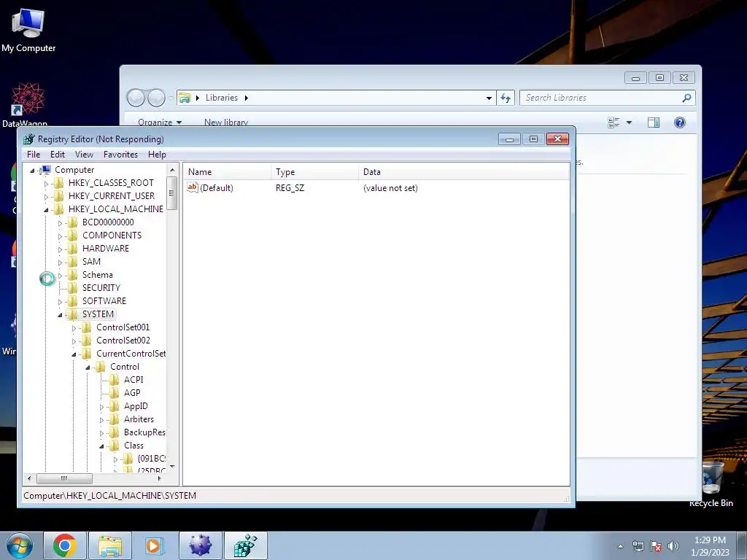Viewport: 747px width, 560px height.
Task: Open Windows Media Player taskbar icon
Action: [x=155, y=545]
